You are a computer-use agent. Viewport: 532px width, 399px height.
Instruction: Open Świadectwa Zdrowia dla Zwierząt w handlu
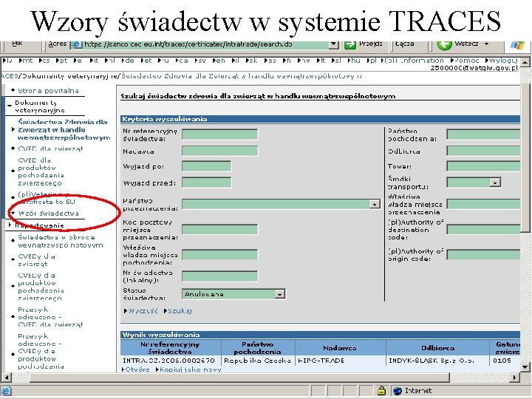pos(64,130)
